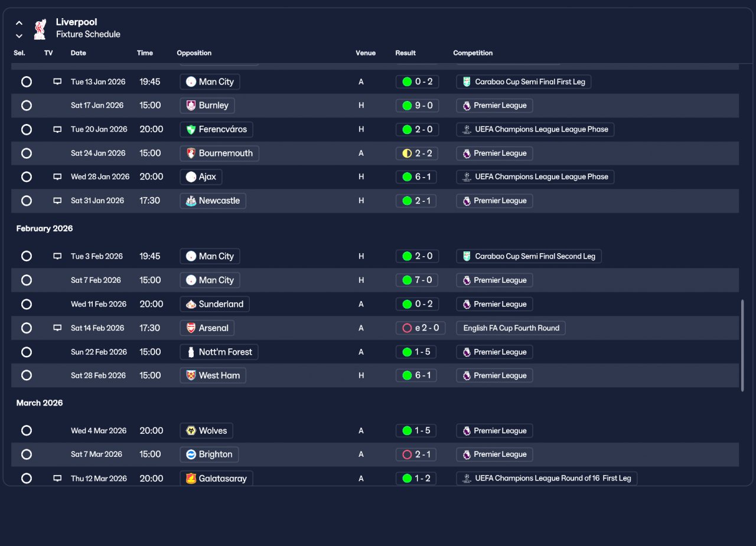756x546 pixels.
Task: Click the fixture list vertical scrollbar
Action: 742,345
